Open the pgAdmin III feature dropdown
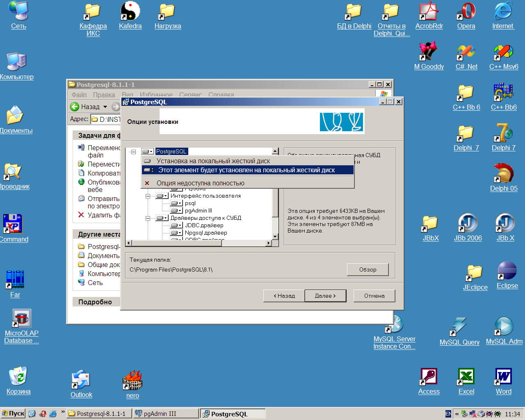This screenshot has height=420, width=525. point(176,211)
